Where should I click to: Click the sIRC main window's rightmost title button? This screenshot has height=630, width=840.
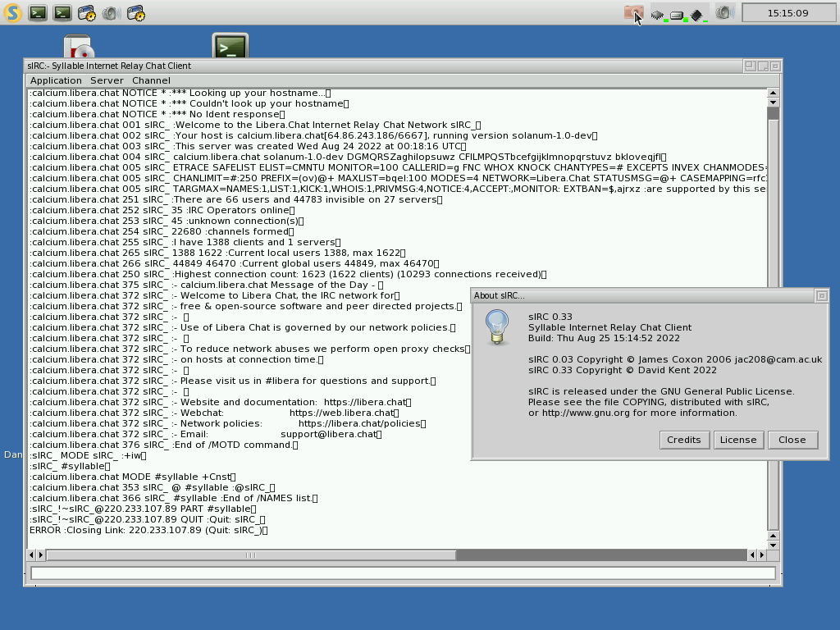(x=775, y=66)
